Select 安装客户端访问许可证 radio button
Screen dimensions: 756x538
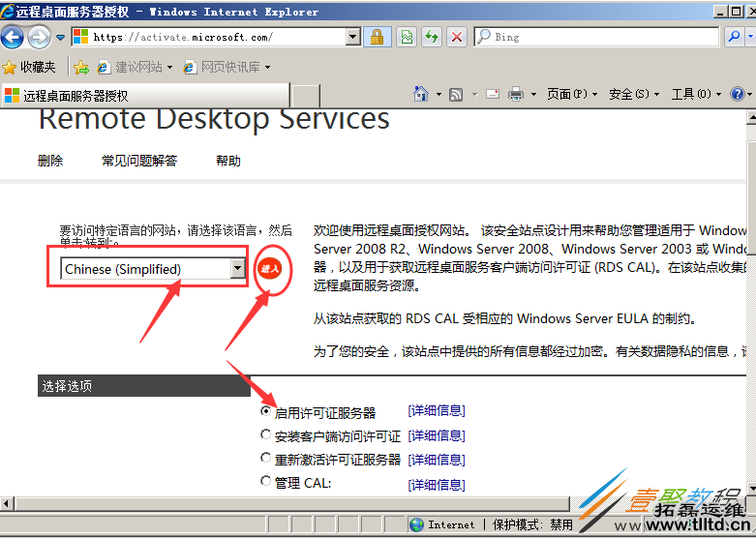click(x=265, y=434)
